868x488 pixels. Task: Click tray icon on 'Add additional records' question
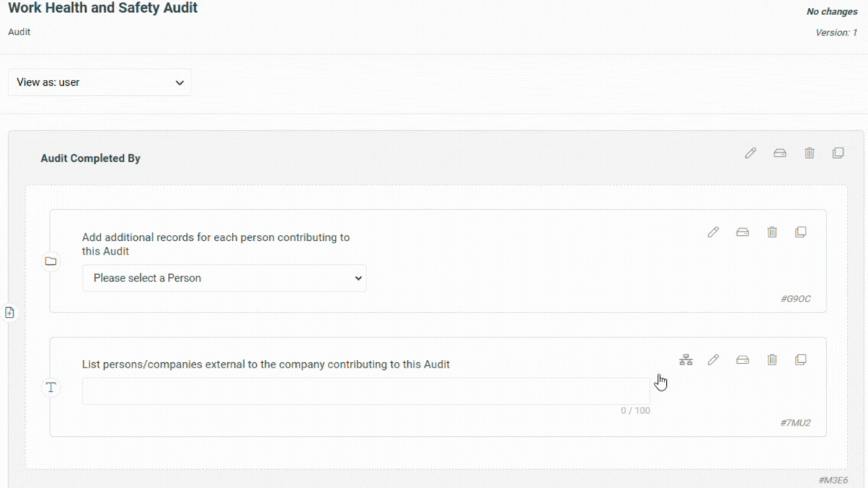[742, 232]
